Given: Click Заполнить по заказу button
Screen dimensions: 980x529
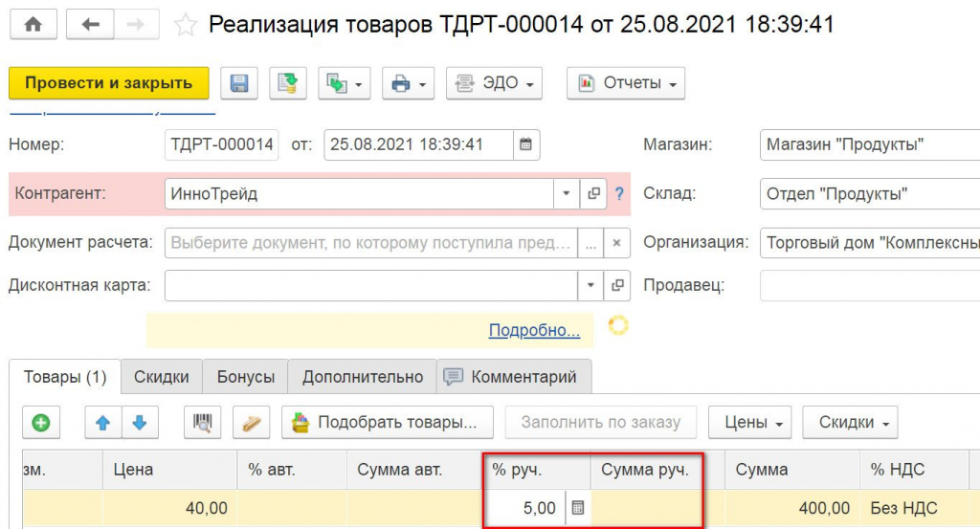Looking at the screenshot, I should (x=601, y=423).
